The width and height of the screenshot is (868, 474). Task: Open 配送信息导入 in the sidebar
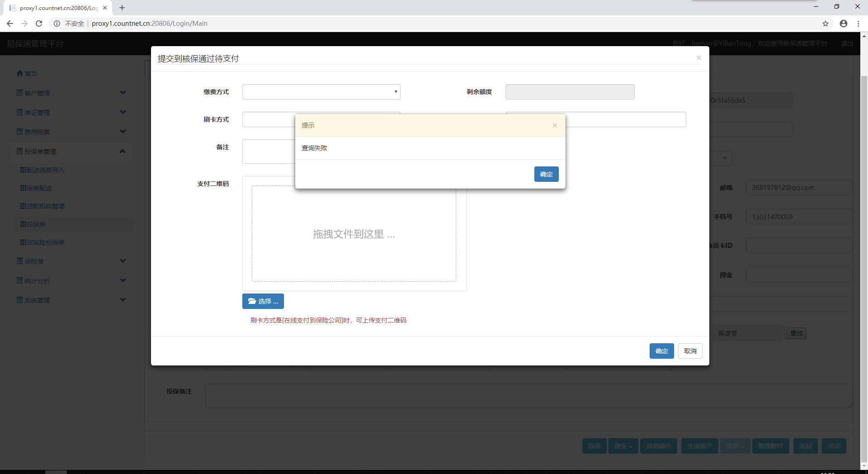point(42,170)
